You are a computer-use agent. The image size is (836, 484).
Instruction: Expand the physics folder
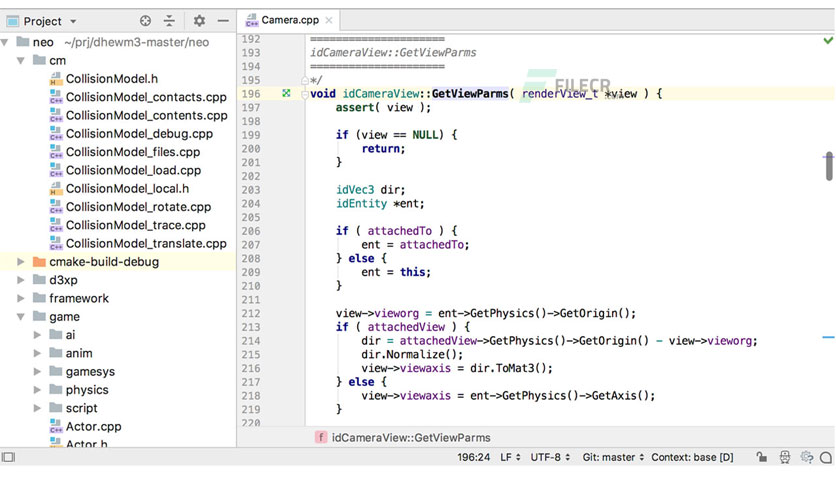(x=37, y=390)
